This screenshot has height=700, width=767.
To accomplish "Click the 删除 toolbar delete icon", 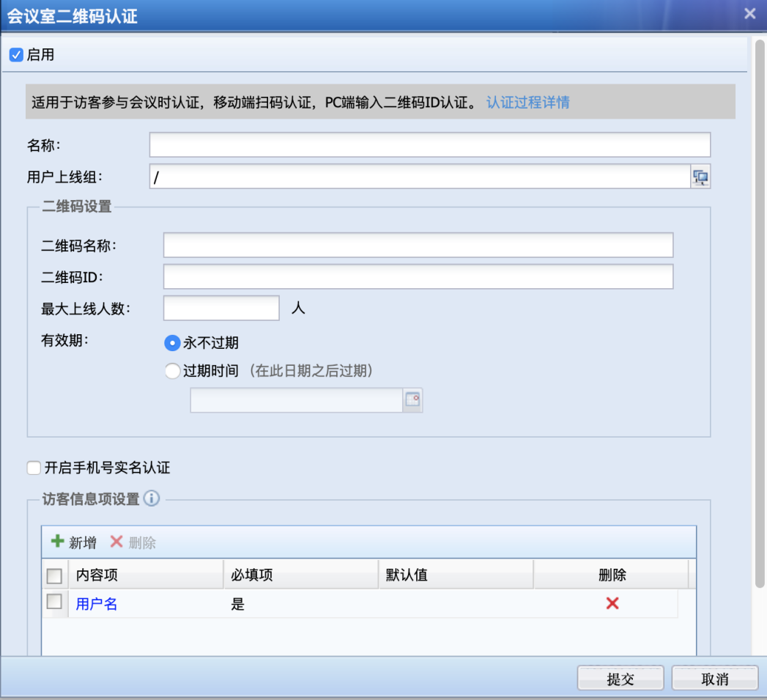I will (x=116, y=542).
